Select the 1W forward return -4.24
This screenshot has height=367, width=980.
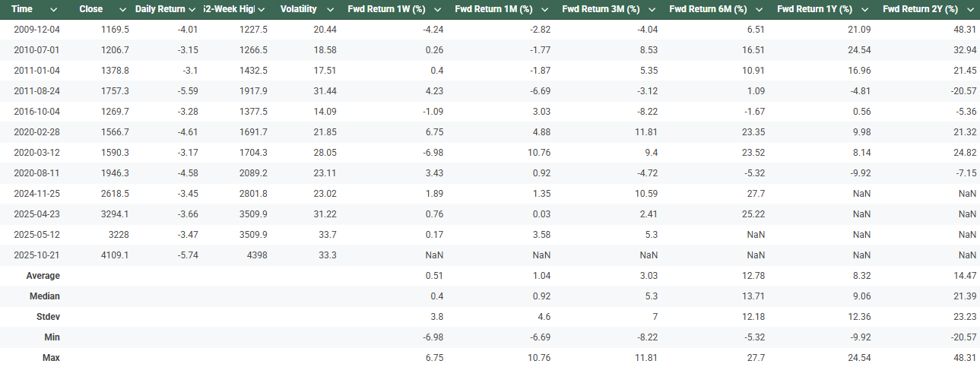[x=433, y=30]
